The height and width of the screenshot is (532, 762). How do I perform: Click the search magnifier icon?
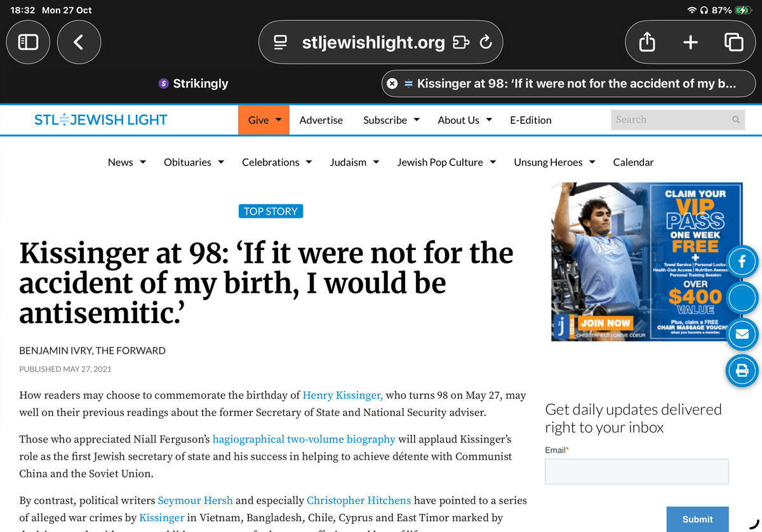[736, 119]
